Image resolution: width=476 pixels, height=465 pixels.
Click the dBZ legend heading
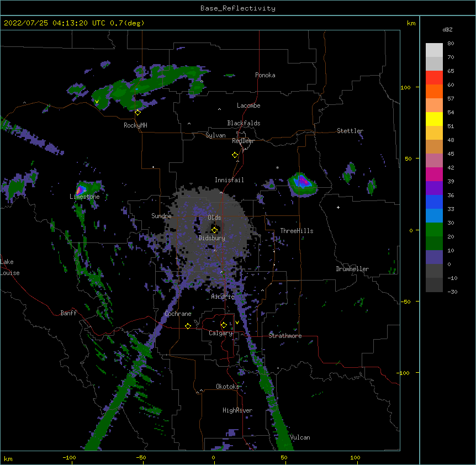447,29
